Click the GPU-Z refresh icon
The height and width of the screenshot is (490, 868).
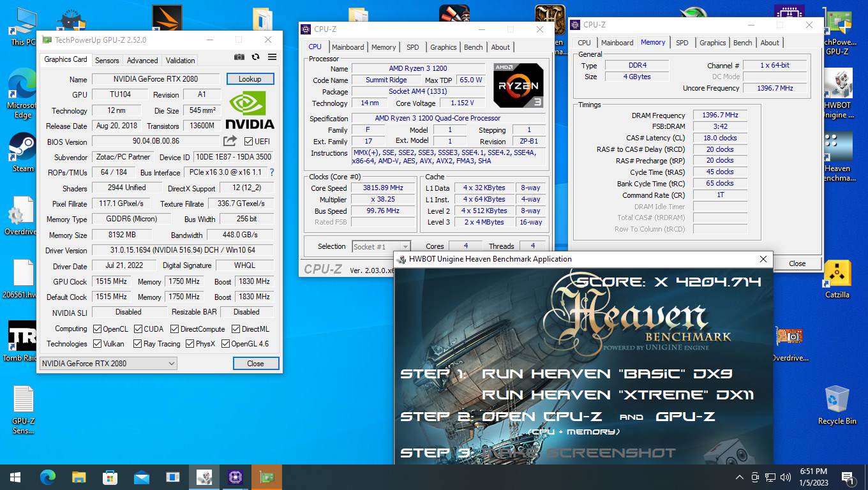255,57
